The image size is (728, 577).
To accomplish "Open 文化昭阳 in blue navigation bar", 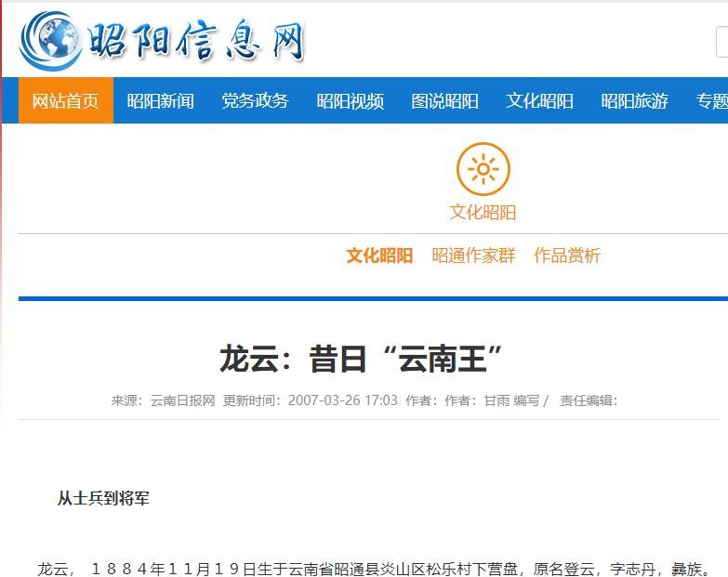I will (539, 100).
